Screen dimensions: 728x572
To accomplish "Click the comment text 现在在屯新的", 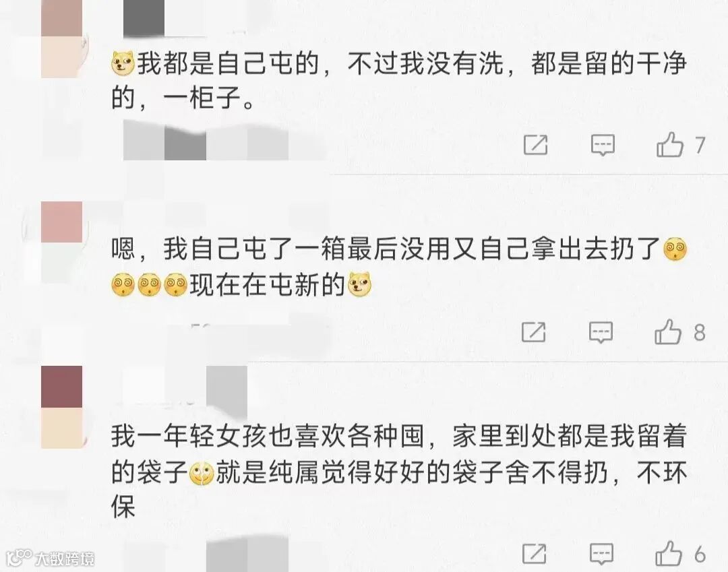I will tap(268, 284).
